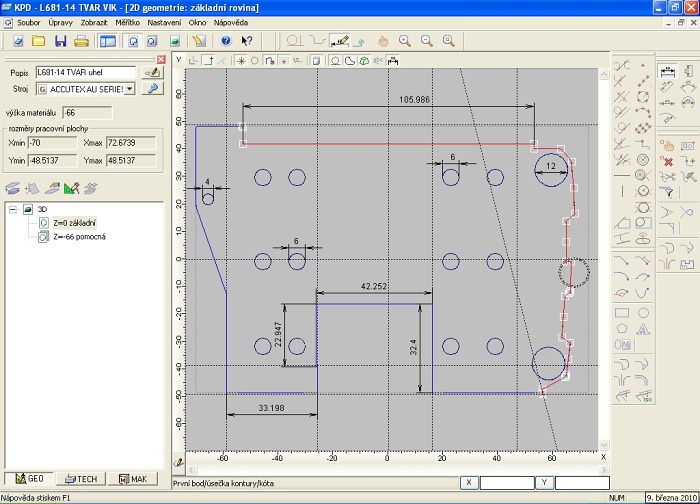Select the dimension pencil tool in main toolbar
The height and width of the screenshot is (504, 700).
[x=340, y=41]
